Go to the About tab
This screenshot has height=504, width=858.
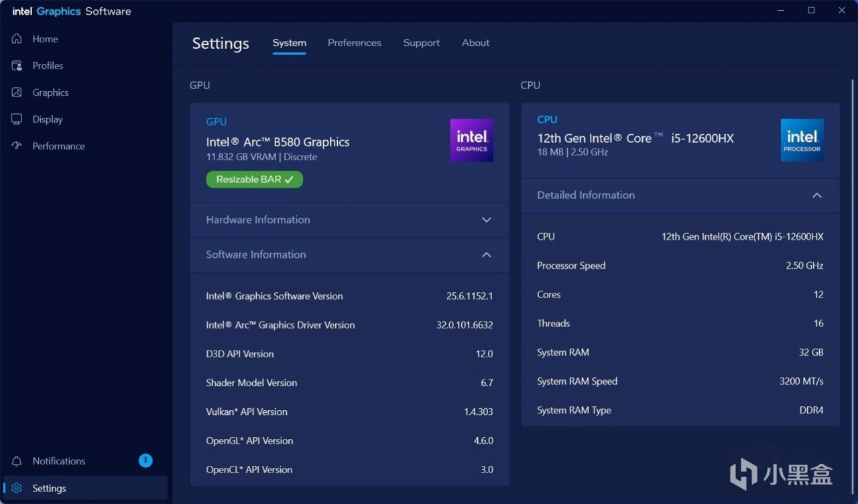475,43
